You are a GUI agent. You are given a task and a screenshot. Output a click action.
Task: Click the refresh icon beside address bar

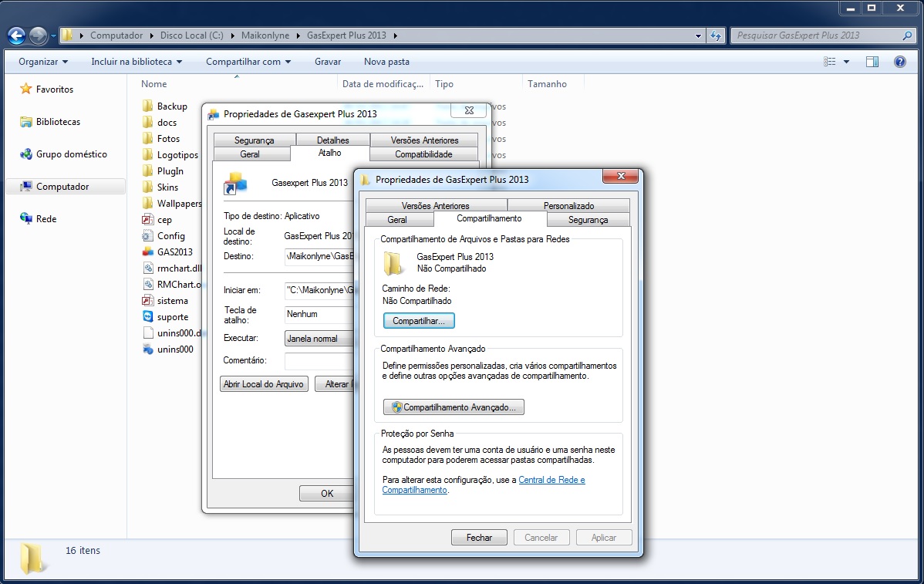tap(716, 35)
